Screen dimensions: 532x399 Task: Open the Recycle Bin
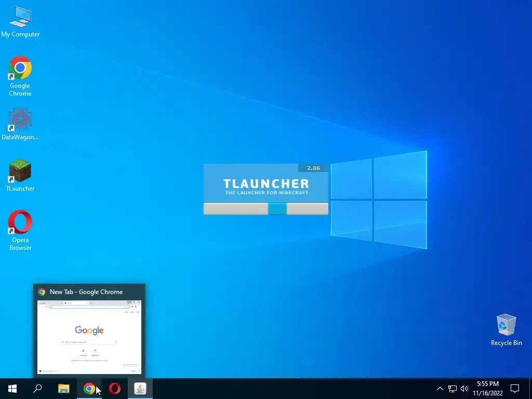pos(506,330)
